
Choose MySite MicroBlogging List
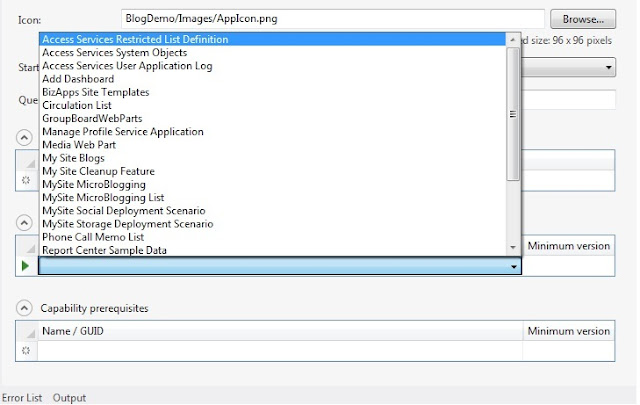(x=273, y=198)
